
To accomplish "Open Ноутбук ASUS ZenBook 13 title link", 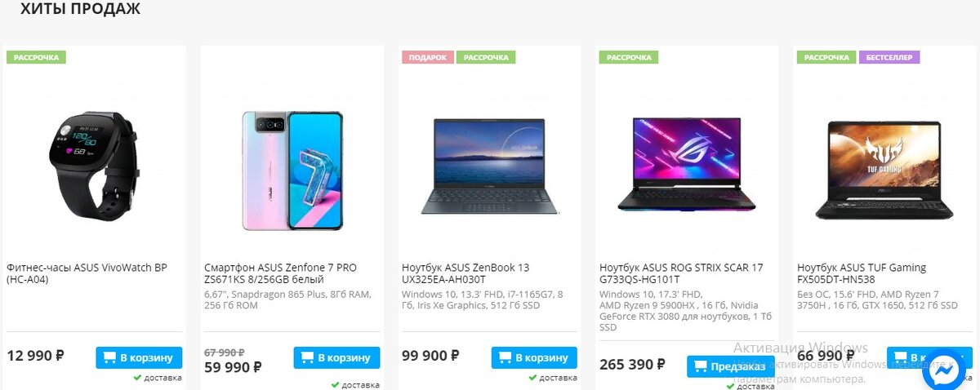I will (x=465, y=273).
